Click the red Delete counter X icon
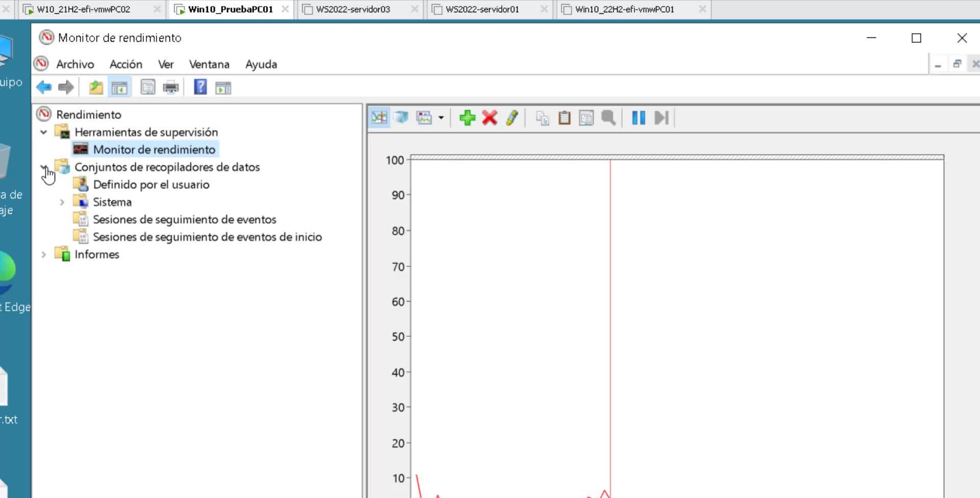Viewport: 980px width, 498px height. [x=489, y=118]
